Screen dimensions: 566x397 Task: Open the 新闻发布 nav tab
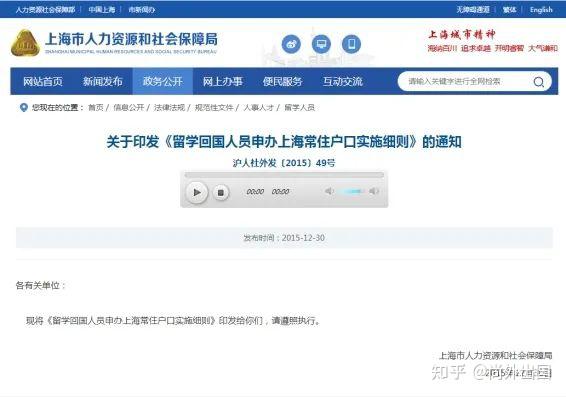(x=103, y=82)
